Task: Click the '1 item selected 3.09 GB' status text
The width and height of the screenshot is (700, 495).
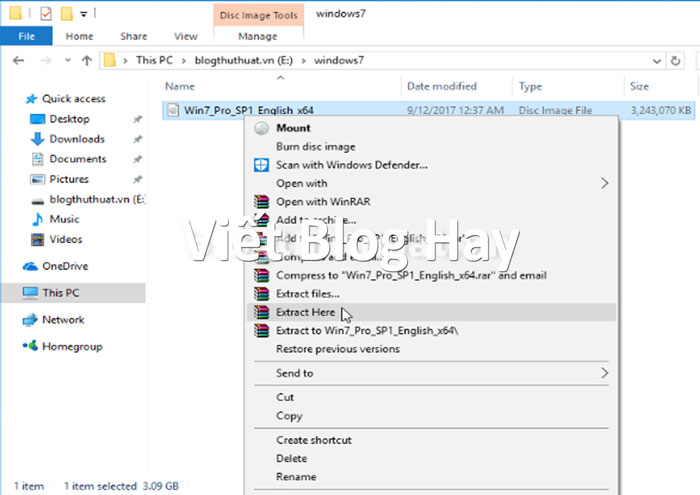Action: pyautogui.click(x=121, y=486)
